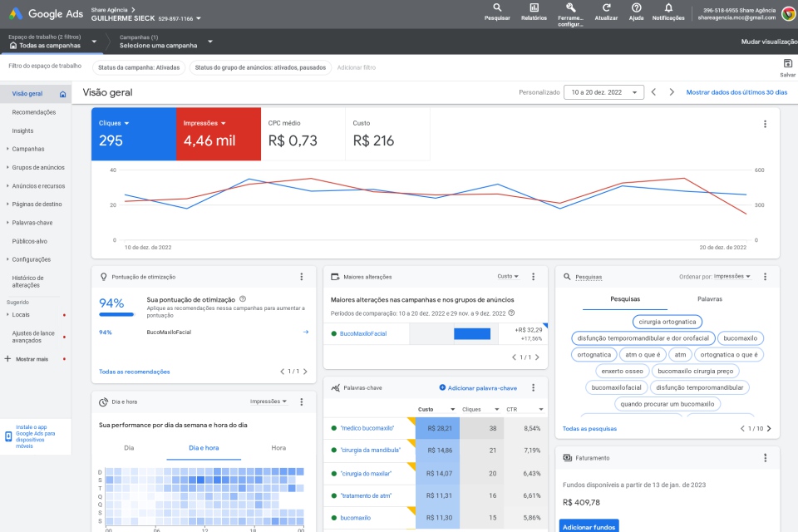Switch to the Palavras tab
Screen dimensions: 798x532
[709, 299]
